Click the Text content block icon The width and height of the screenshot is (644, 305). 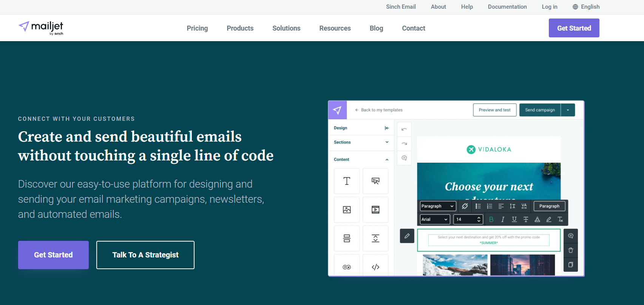pos(347,181)
